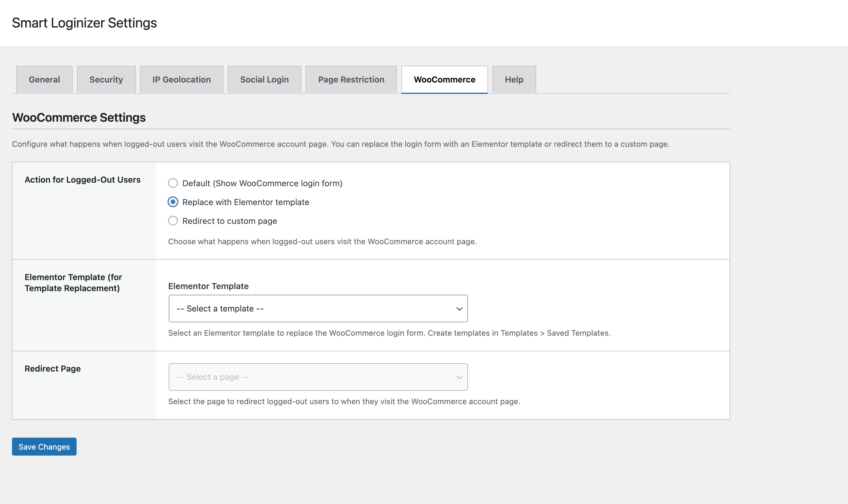Click 'Select an Elementor template to replace' help text
This screenshot has height=504, width=848.
(x=389, y=333)
